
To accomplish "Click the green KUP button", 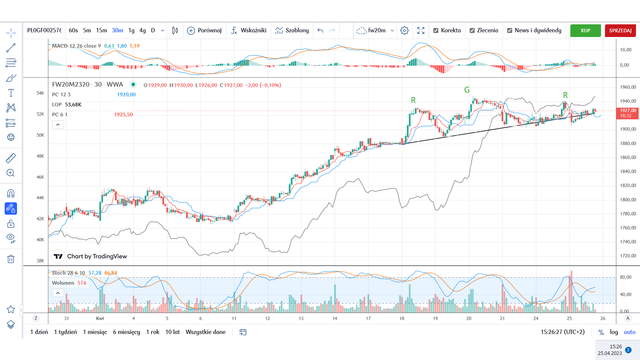I will click(585, 31).
